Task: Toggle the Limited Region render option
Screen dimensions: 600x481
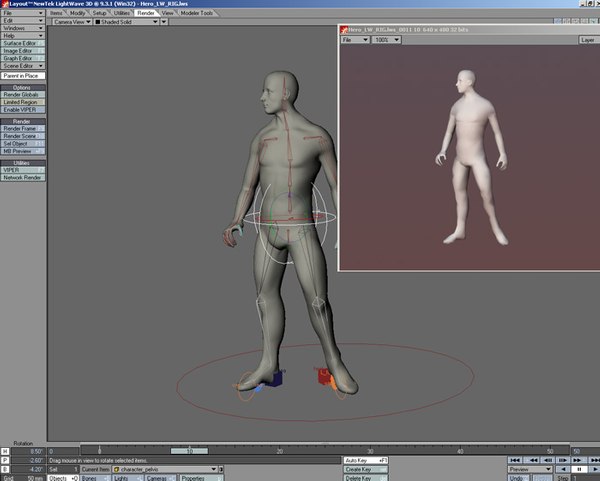Action: point(23,102)
